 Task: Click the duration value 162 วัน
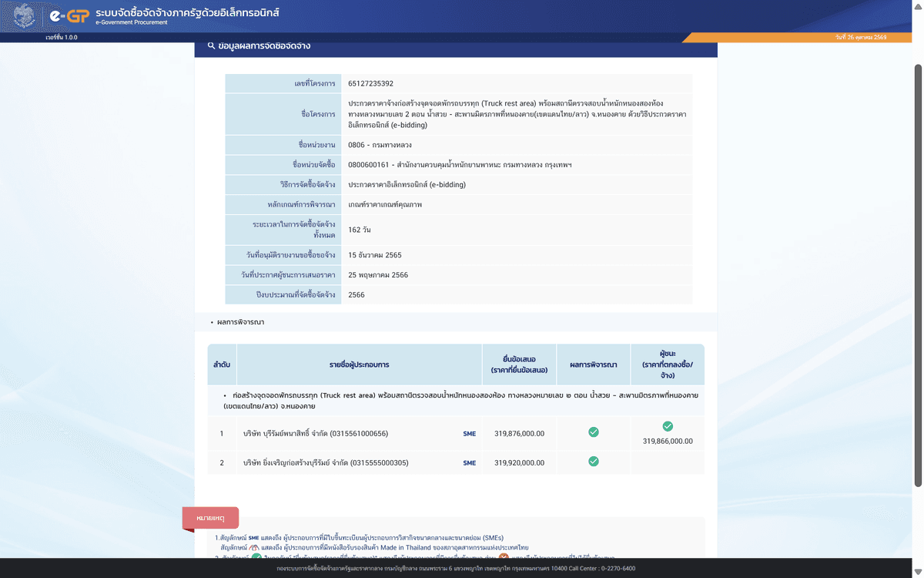[360, 230]
